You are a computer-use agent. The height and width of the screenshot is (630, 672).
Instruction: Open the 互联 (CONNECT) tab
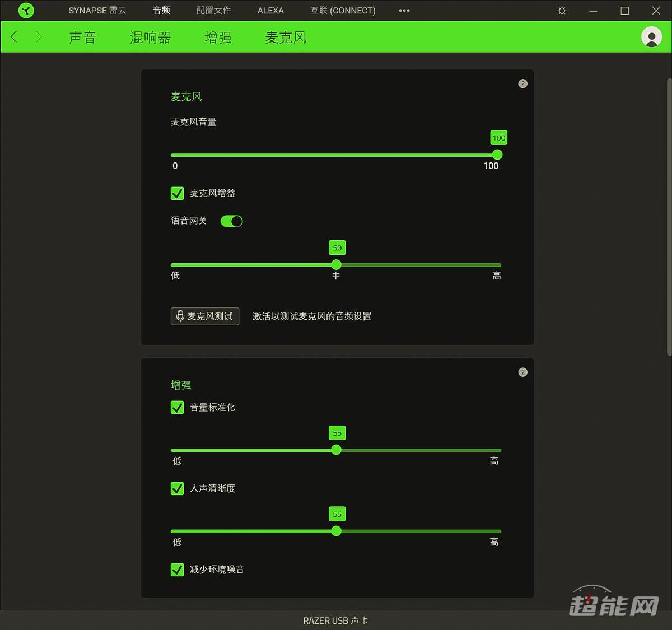click(x=343, y=11)
